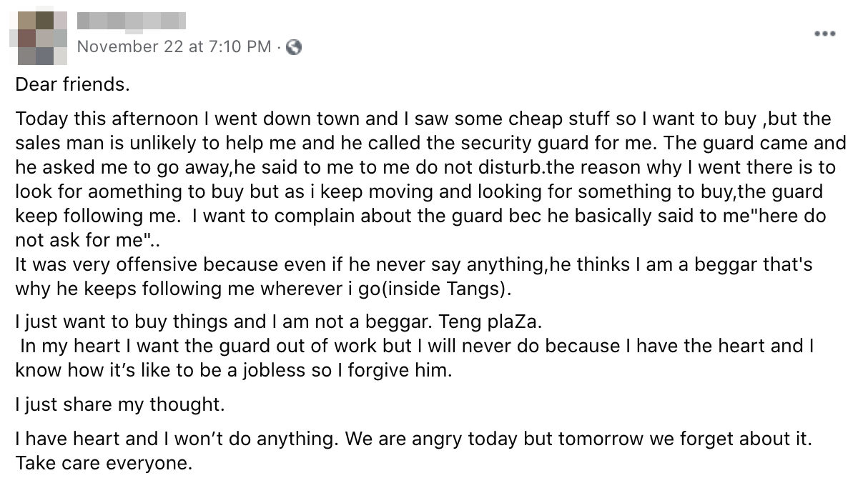This screenshot has width=868, height=483.
Task: Click the "Dear friends." greeting text
Action: point(72,84)
